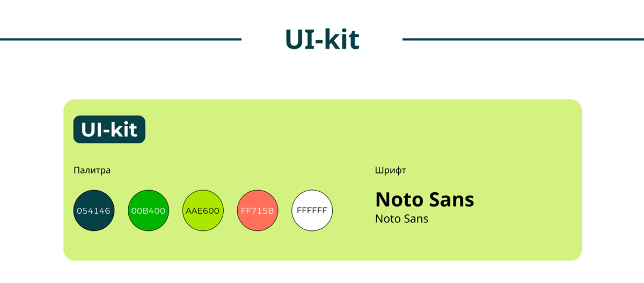
Task: Click the dark UI-kit badge
Action: (109, 129)
